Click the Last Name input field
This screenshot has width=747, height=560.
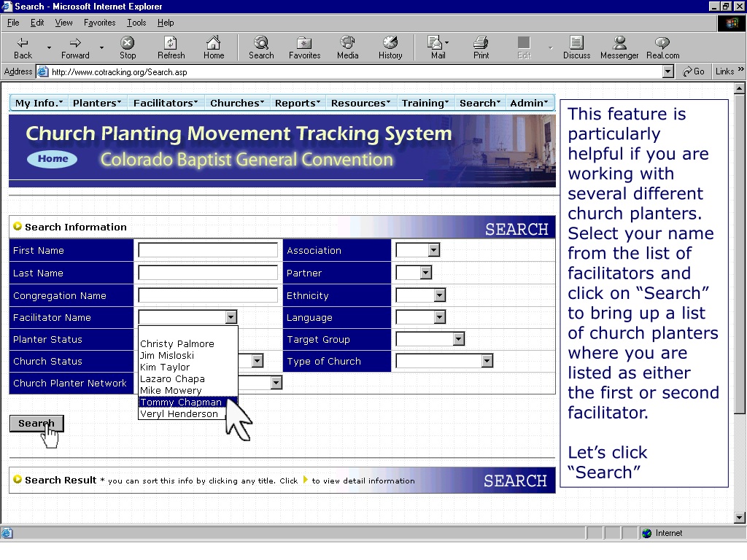(208, 273)
